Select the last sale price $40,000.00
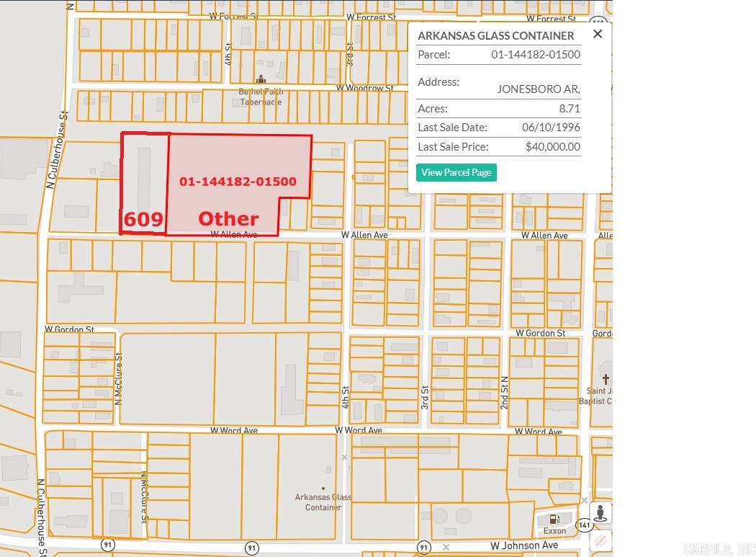This screenshot has height=557, width=756. pyautogui.click(x=553, y=147)
